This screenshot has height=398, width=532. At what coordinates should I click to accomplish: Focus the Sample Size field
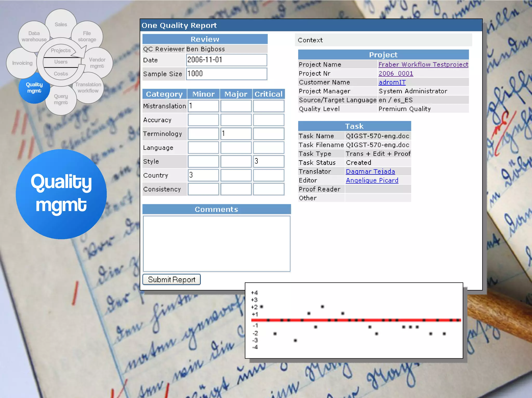pyautogui.click(x=226, y=74)
